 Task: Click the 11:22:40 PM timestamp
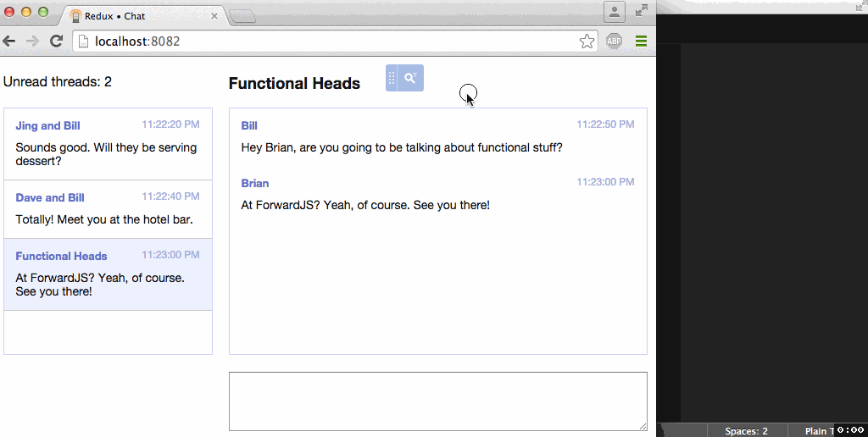[170, 196]
